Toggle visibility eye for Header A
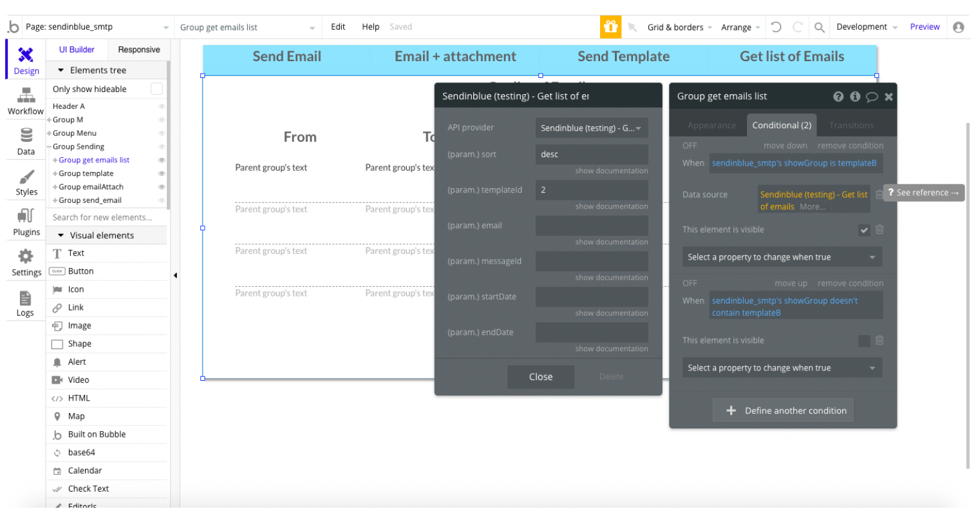 (x=162, y=106)
